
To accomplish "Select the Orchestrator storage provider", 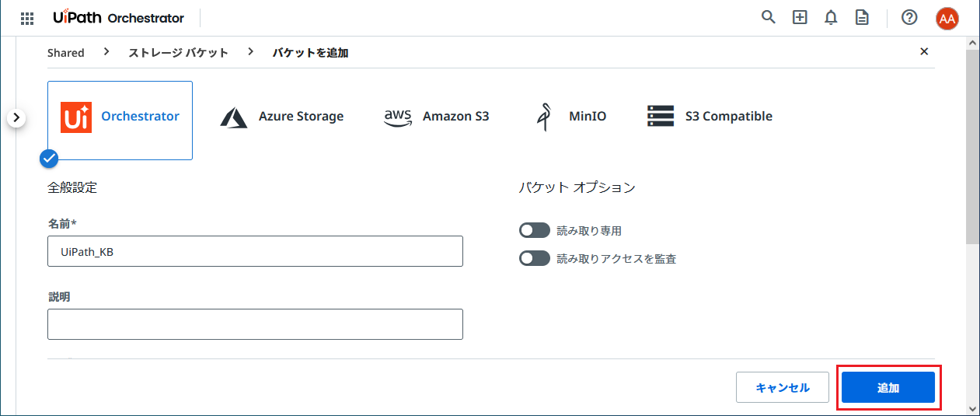I will click(x=120, y=117).
